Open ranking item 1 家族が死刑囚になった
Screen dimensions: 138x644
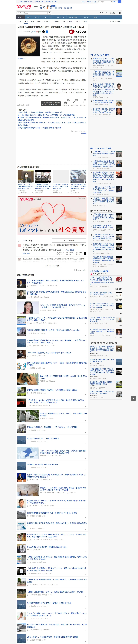104,61
